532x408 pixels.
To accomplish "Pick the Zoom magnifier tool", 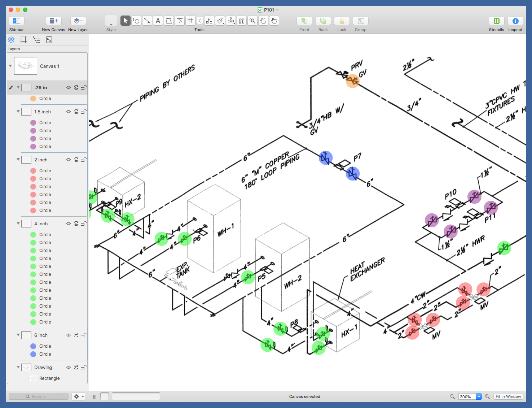I will click(x=252, y=21).
